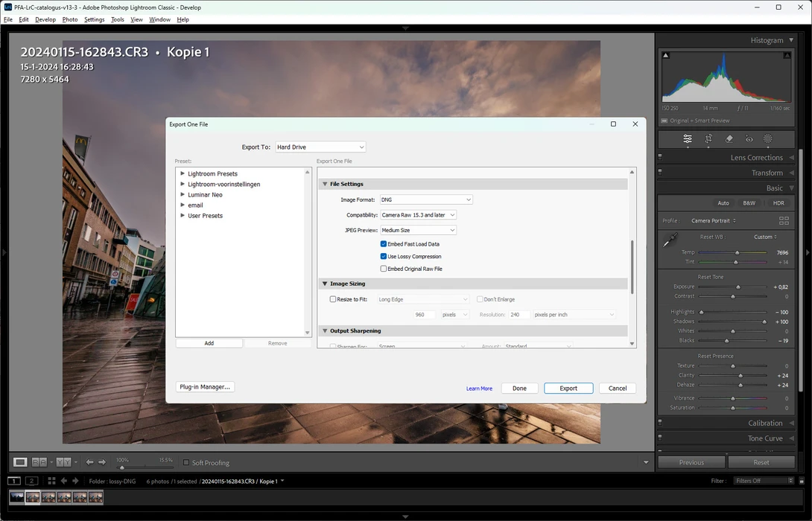Expand the email preset folder

183,205
